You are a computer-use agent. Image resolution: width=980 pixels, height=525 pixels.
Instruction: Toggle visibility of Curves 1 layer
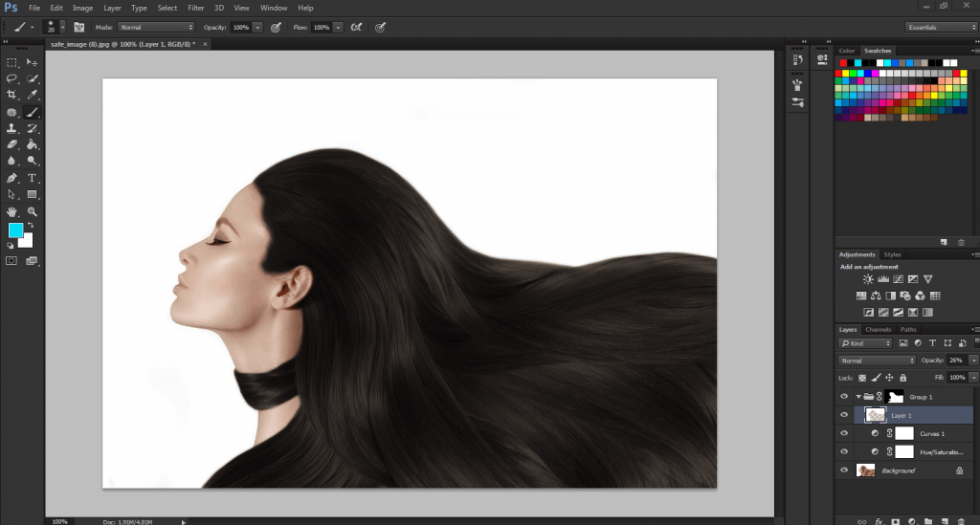(x=844, y=433)
